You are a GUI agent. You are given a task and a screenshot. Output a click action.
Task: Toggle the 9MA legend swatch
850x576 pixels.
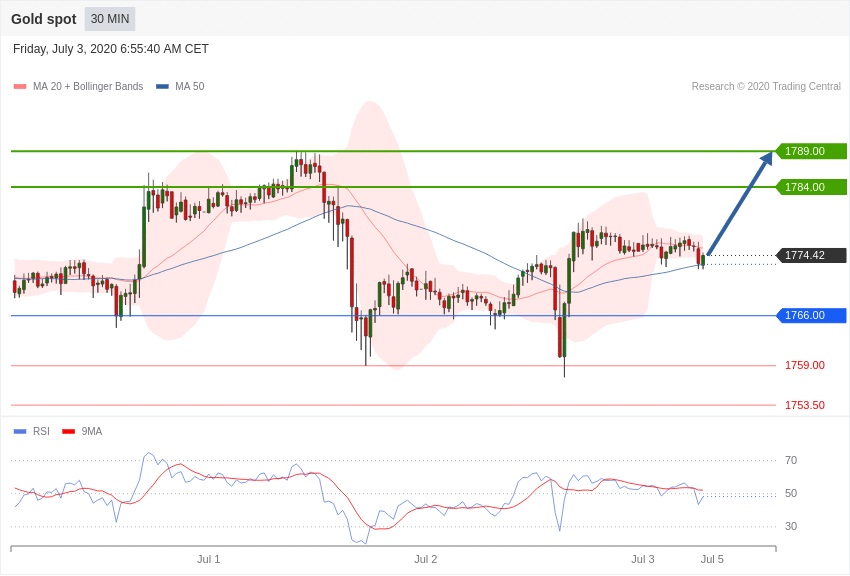coord(69,432)
